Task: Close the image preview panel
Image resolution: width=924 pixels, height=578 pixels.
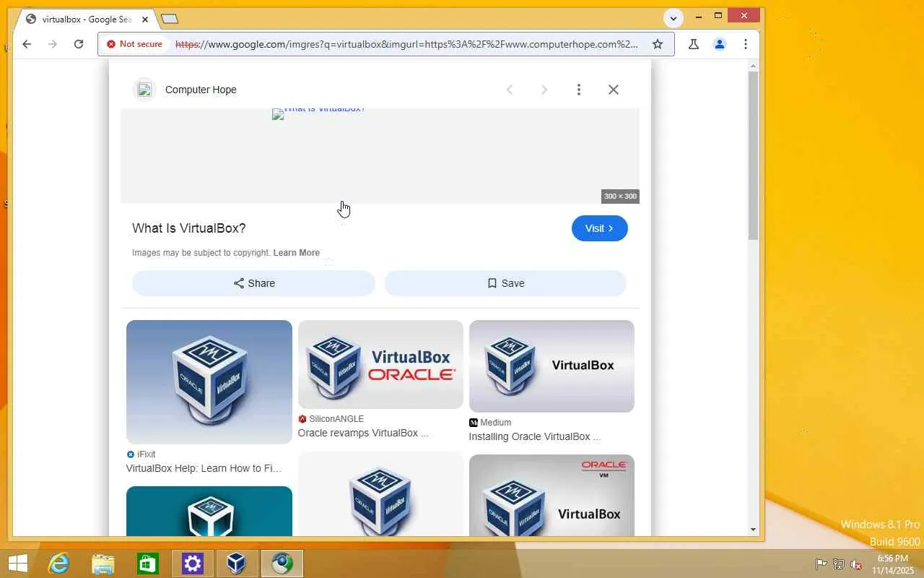Action: (614, 90)
